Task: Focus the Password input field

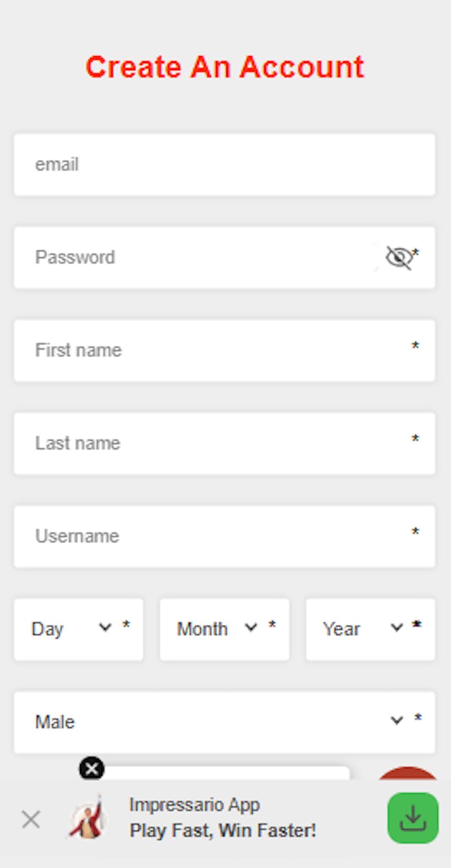Action: pyautogui.click(x=224, y=258)
